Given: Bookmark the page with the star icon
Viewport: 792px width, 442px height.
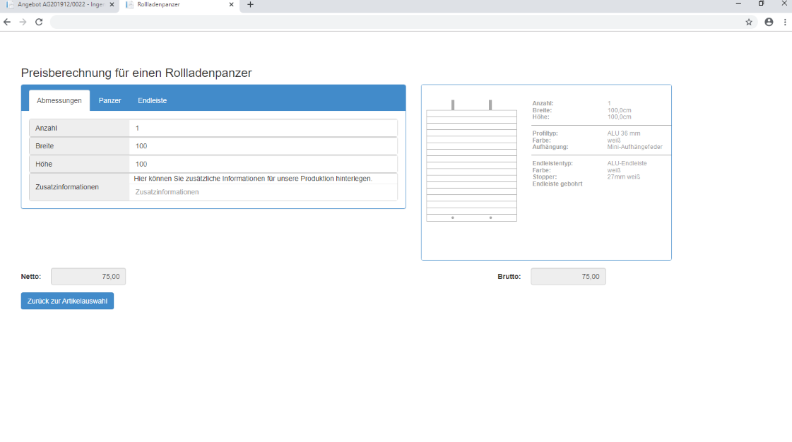Looking at the screenshot, I should click(x=749, y=22).
